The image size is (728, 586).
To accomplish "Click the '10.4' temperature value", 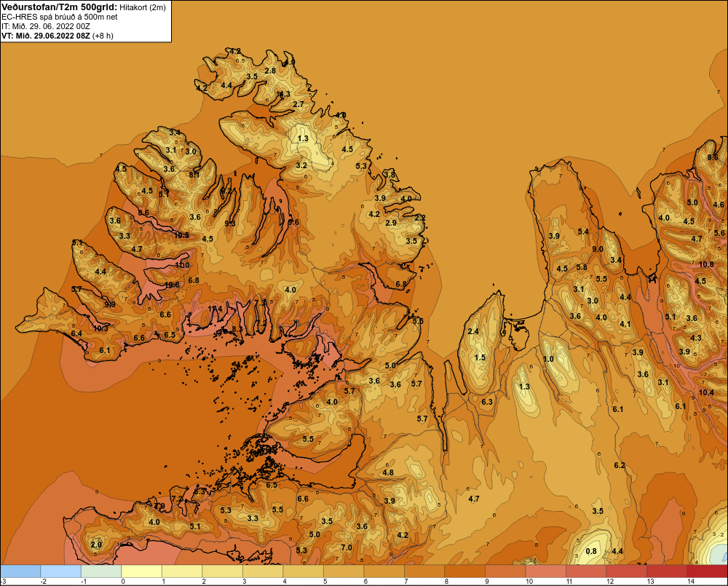I will coord(706,392).
